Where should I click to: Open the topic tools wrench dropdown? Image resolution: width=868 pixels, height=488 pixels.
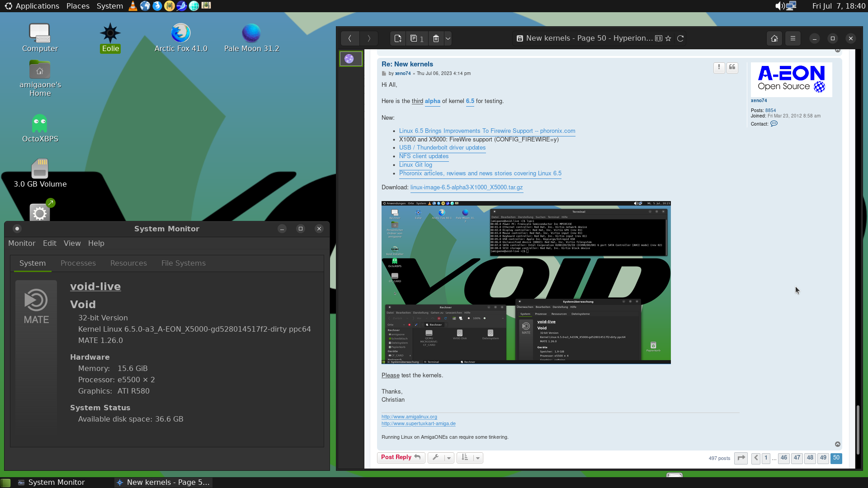click(x=441, y=458)
